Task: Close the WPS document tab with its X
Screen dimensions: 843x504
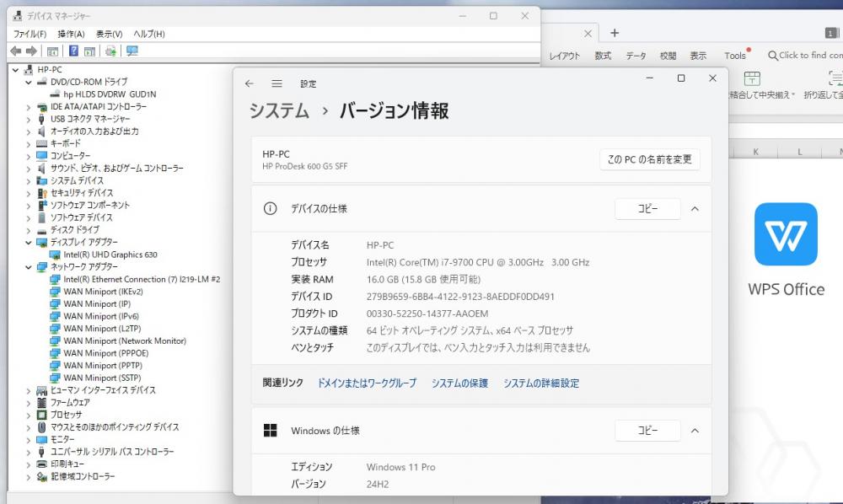Action: (x=588, y=34)
